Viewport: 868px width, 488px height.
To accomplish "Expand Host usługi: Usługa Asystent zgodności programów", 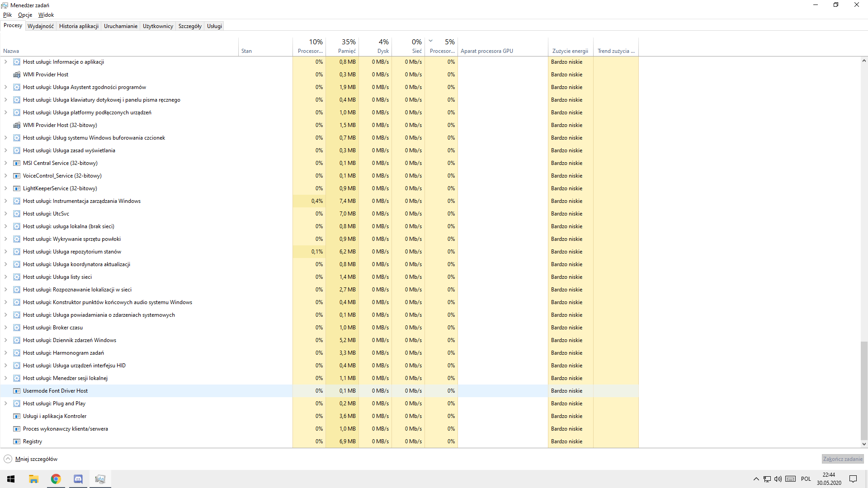I will [x=6, y=87].
